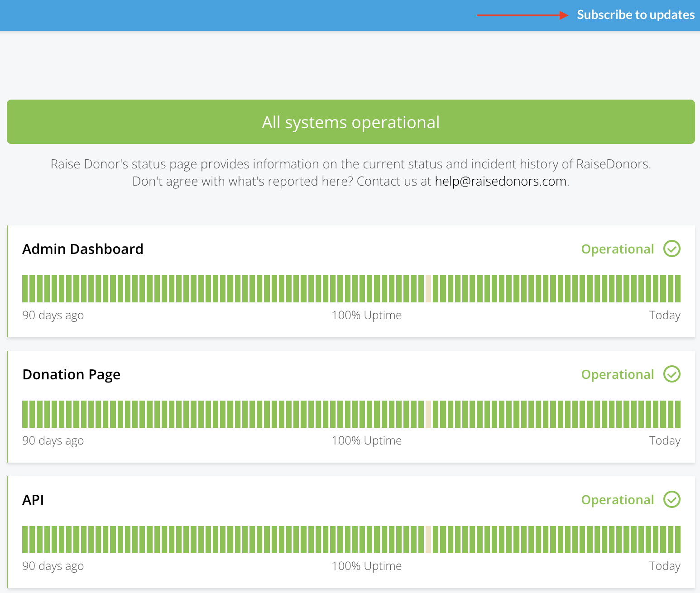
Task: Click the Today label under API
Action: coord(665,566)
